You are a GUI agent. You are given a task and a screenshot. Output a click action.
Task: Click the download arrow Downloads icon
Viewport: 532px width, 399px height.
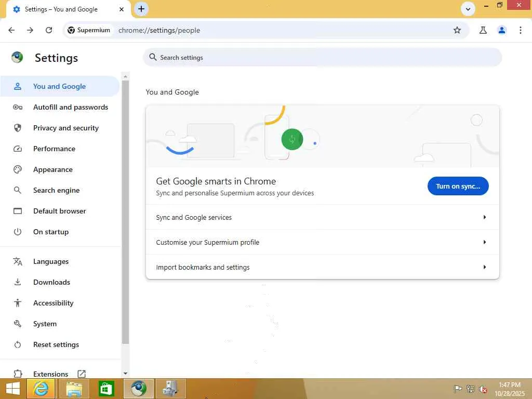[18, 282]
